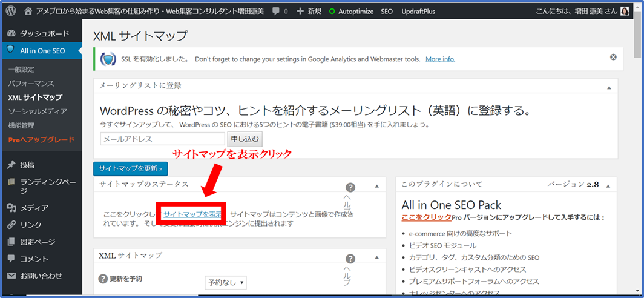Open the 予約なし dropdown
The height and width of the screenshot is (298, 644).
point(226,282)
